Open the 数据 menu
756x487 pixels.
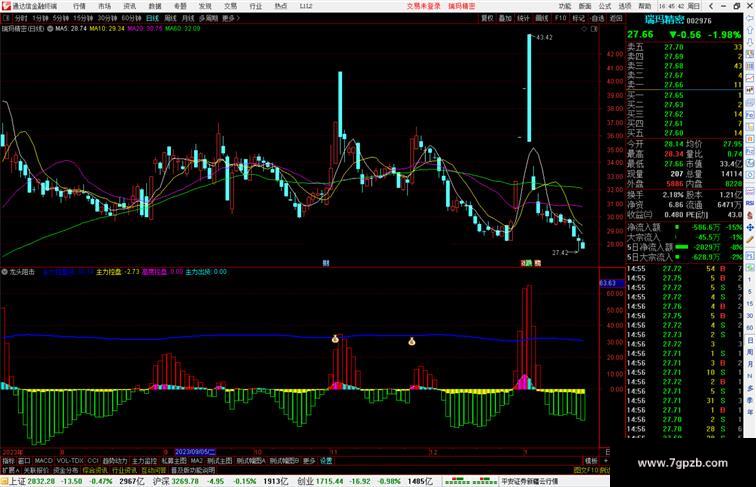click(x=155, y=6)
